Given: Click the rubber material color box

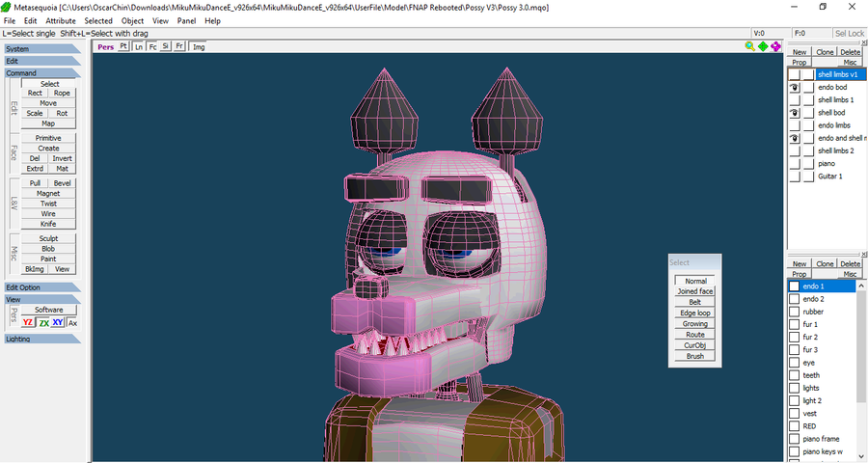Looking at the screenshot, I should click(795, 312).
